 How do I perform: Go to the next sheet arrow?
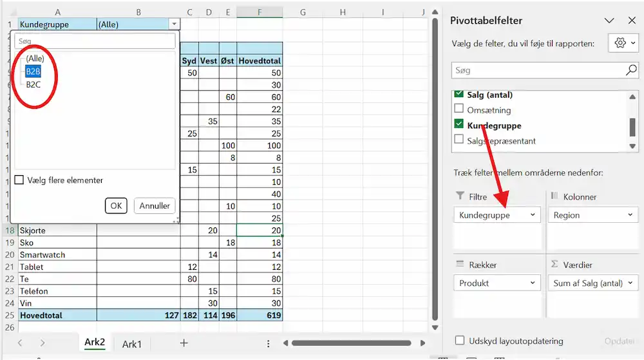point(43,343)
